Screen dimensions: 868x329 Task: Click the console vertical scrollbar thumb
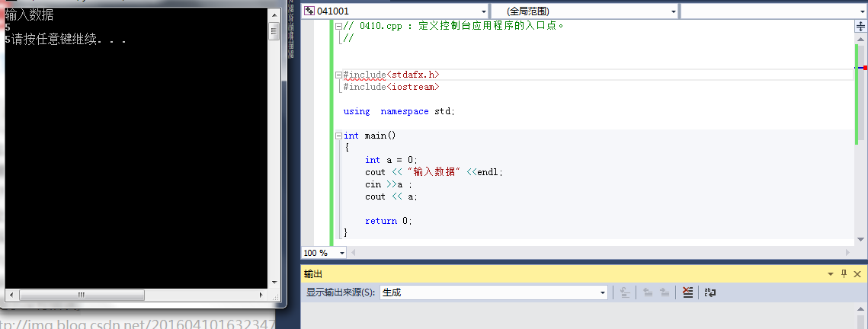pos(274,31)
